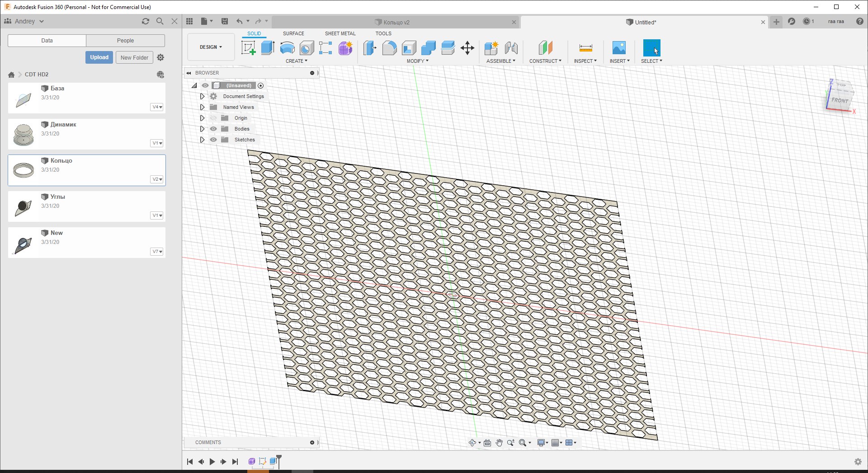Click the Upload button
This screenshot has width=868, height=473.
tap(99, 57)
